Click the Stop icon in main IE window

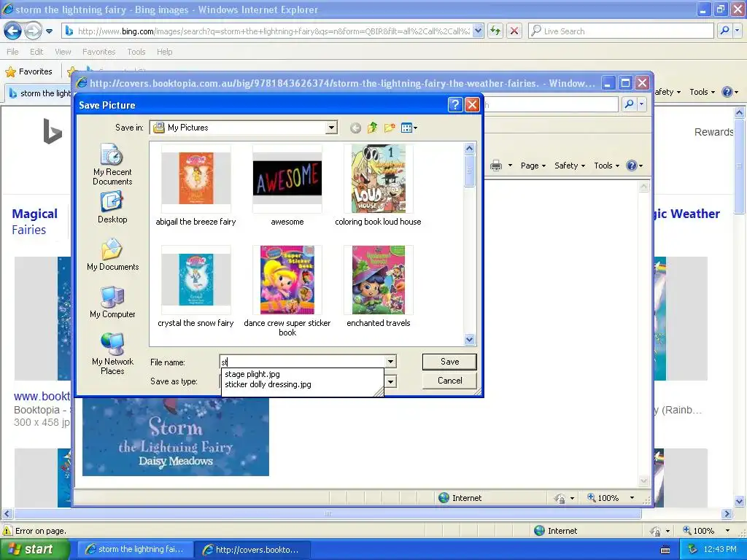pos(514,31)
